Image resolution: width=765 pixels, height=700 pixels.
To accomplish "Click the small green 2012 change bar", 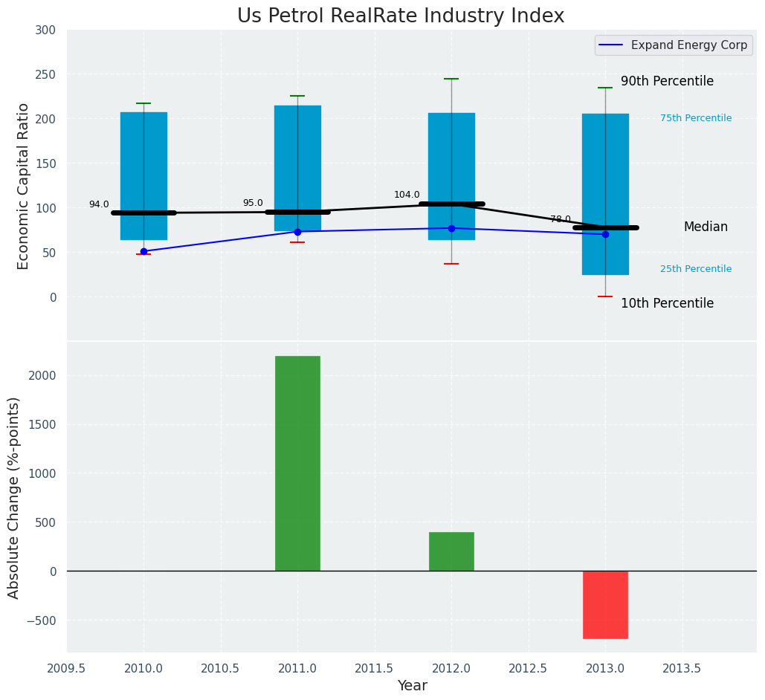I will coord(451,551).
